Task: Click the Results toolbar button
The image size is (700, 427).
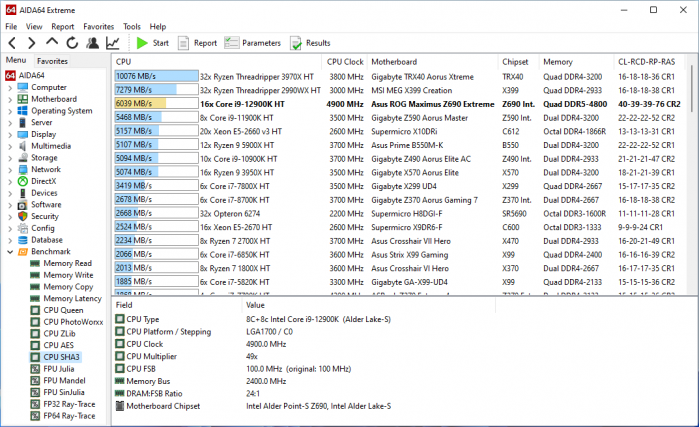Action: coord(311,43)
